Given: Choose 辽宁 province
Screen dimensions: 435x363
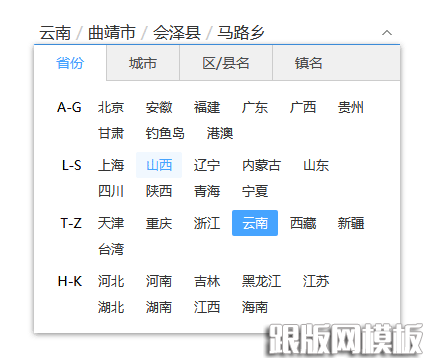Looking at the screenshot, I should click(207, 165).
